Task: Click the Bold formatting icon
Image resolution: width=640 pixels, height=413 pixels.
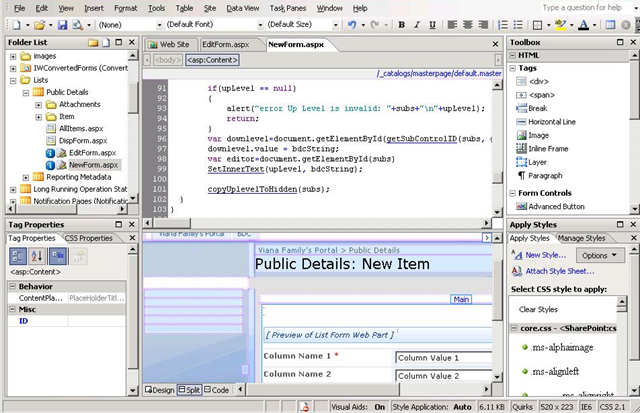Action: (402, 23)
